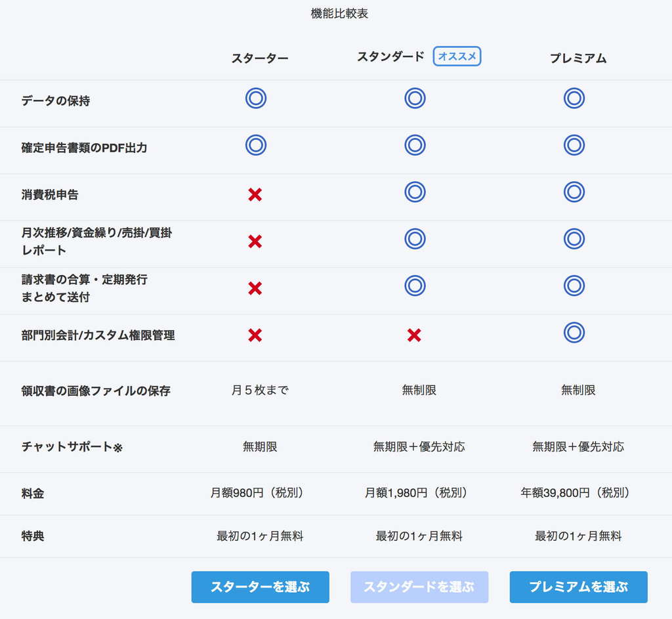This screenshot has width=672, height=619.
Task: Click the スターターを選ぶ button
Action: pos(260,587)
